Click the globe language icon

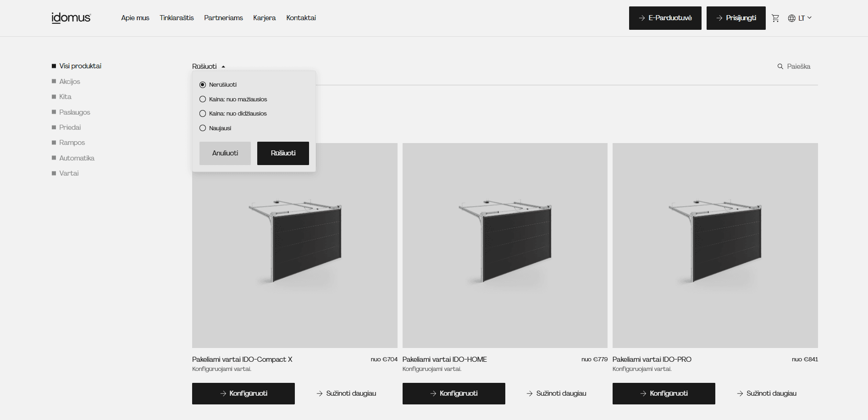pyautogui.click(x=791, y=18)
